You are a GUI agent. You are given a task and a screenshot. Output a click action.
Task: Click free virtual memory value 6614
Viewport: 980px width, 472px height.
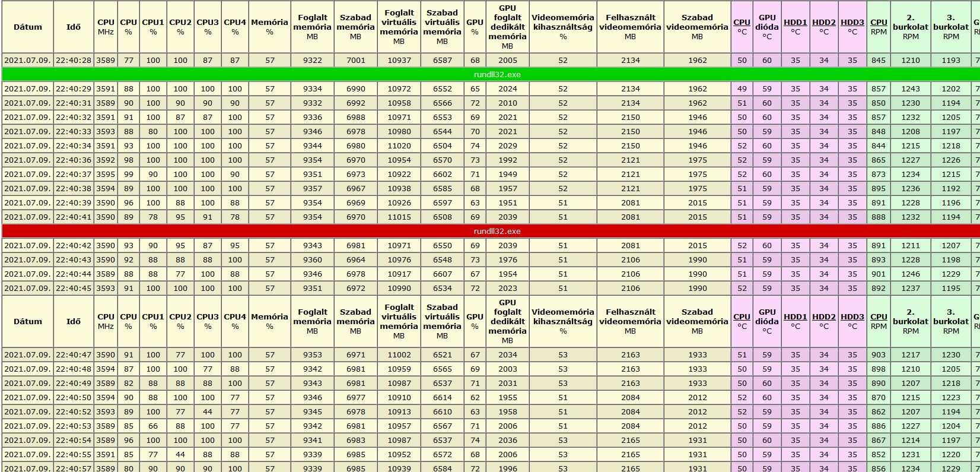point(442,398)
